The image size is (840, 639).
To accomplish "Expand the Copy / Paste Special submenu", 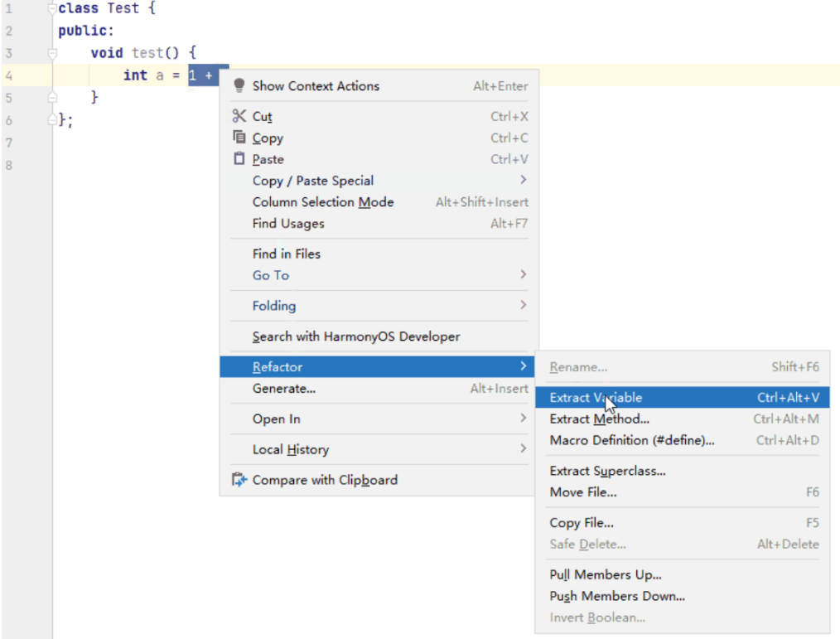I will pyautogui.click(x=523, y=180).
